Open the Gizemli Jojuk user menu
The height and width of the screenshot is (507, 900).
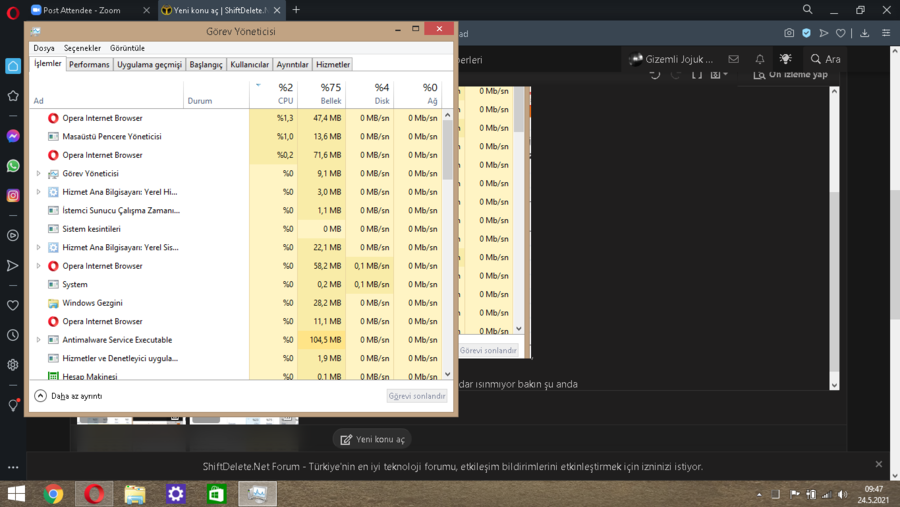[671, 59]
